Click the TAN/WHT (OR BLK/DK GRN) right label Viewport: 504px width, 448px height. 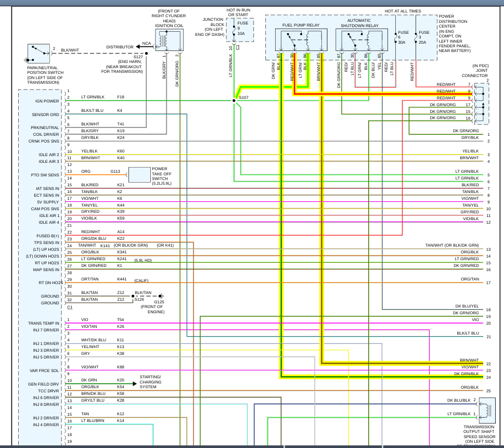(452, 245)
